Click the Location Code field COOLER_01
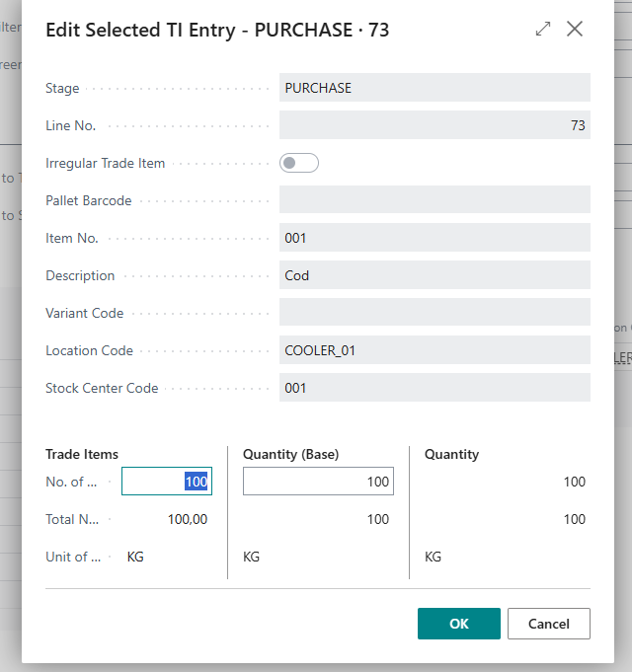The width and height of the screenshot is (632, 672). point(434,350)
